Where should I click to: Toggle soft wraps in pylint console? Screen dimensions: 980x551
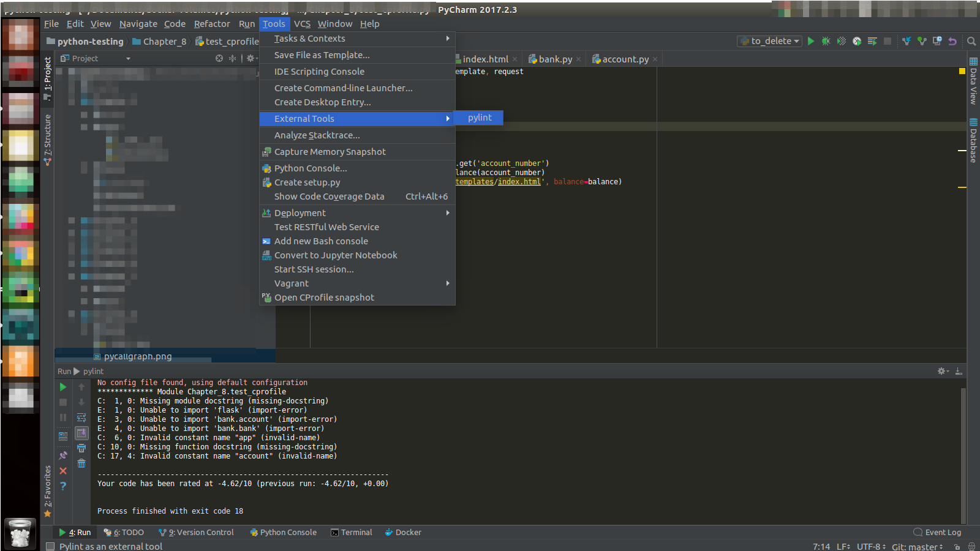[x=81, y=418]
